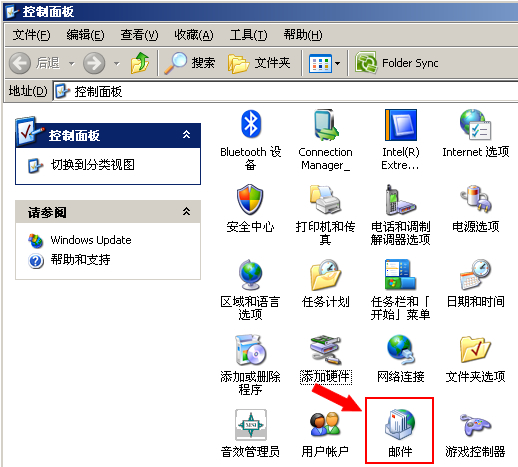Open the 安全中心 shield icon
Viewport: 518px width, 467px height.
[250, 199]
